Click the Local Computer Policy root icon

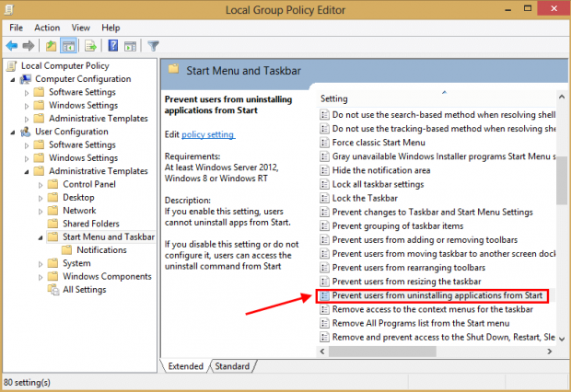point(12,66)
